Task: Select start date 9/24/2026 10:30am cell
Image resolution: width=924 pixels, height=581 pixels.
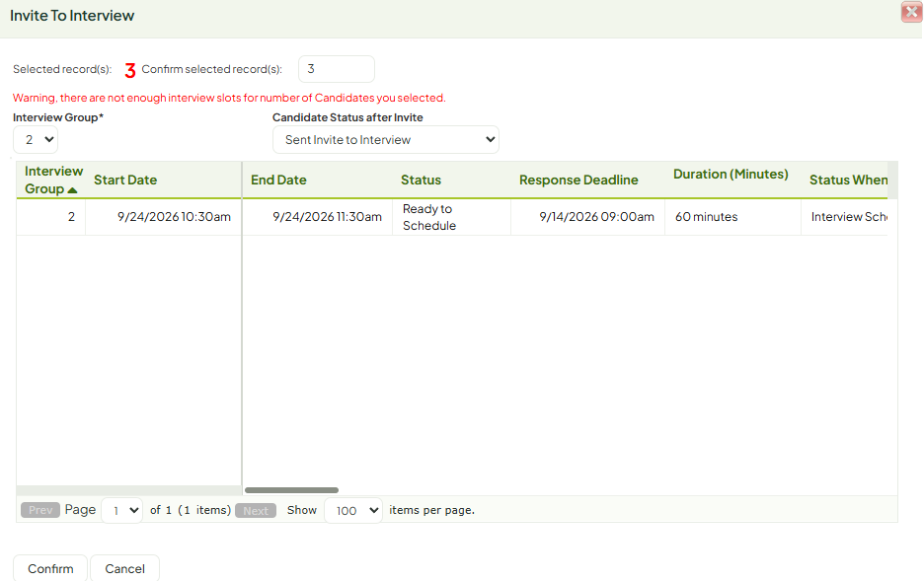Action: point(164,217)
